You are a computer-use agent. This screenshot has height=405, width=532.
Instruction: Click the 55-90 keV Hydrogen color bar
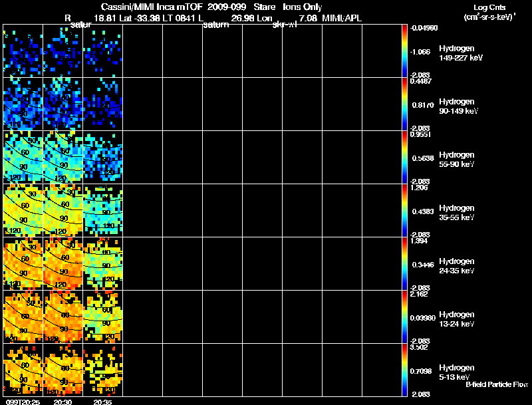pos(405,157)
